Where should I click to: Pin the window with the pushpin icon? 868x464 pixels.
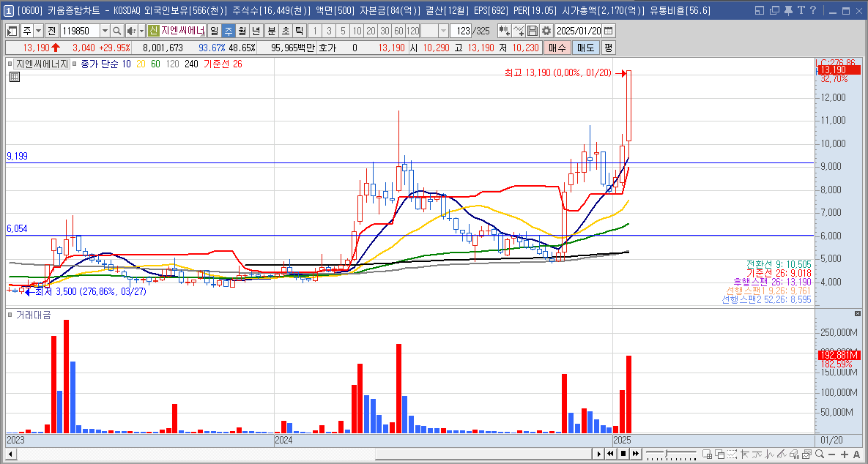tap(788, 10)
